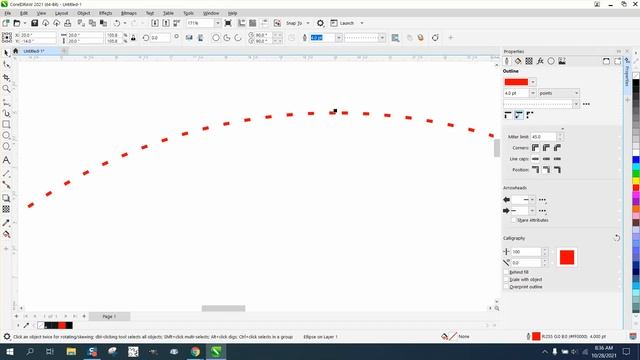640x360 pixels.
Task: Click the Print icon in toolbar
Action: pyautogui.click(x=68, y=23)
